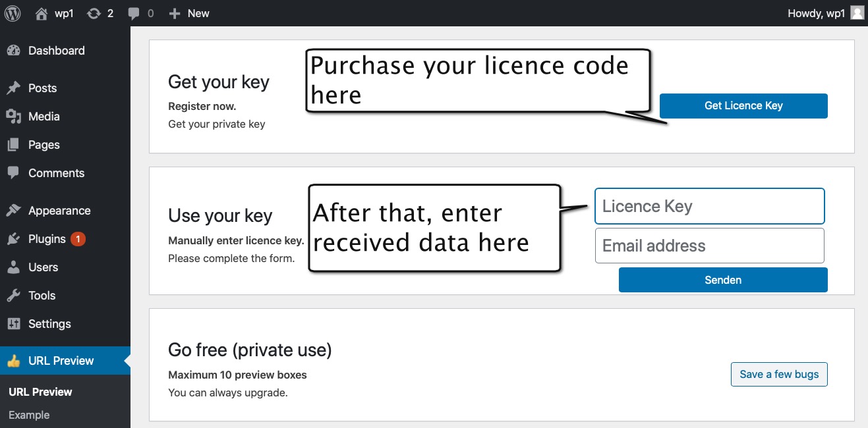Click the wp1 site name link
Screen dimensions: 868x428
[64, 13]
